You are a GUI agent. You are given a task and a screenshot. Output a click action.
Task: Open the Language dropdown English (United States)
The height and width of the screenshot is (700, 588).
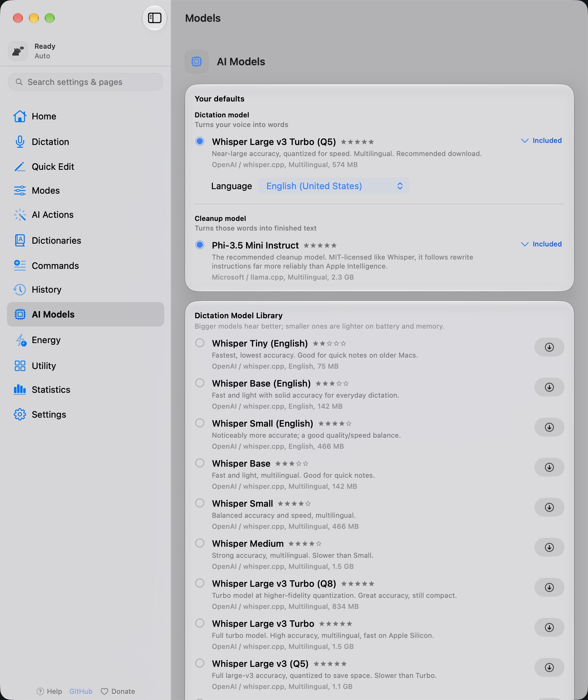pos(334,186)
